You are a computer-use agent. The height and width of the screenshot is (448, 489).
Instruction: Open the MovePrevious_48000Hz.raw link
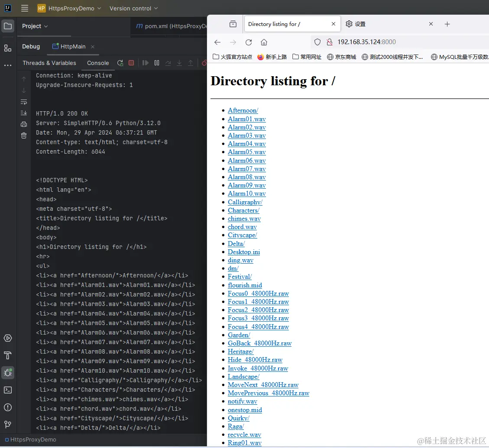pyautogui.click(x=269, y=393)
